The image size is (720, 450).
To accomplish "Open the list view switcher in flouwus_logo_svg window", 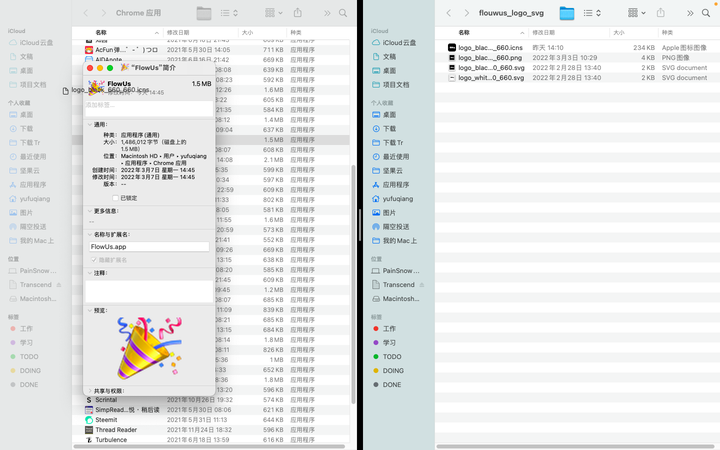I will (592, 13).
